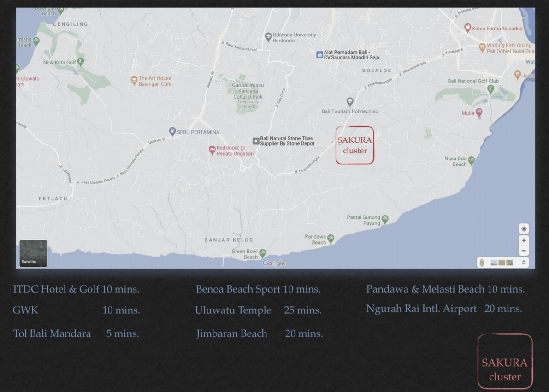Click the Benoa Beach Sport text
This screenshot has width=549, height=392.
(x=238, y=289)
